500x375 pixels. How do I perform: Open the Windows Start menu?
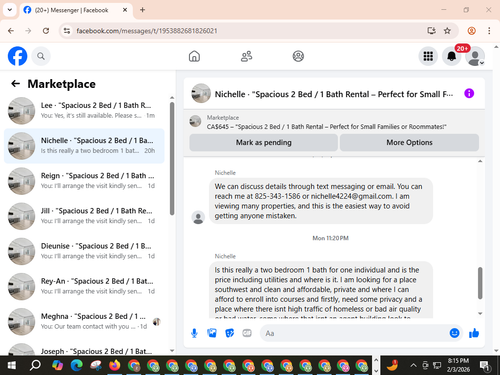tap(12, 365)
